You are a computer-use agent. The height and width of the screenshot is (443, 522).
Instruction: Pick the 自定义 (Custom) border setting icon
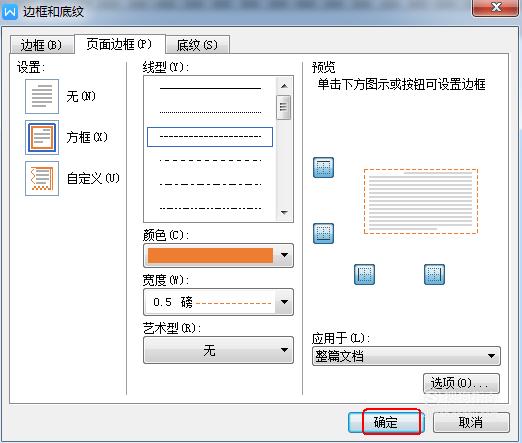[42, 178]
